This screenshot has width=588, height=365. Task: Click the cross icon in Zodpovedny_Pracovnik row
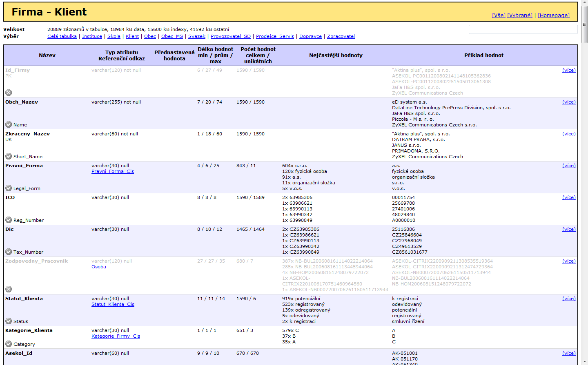pos(9,289)
